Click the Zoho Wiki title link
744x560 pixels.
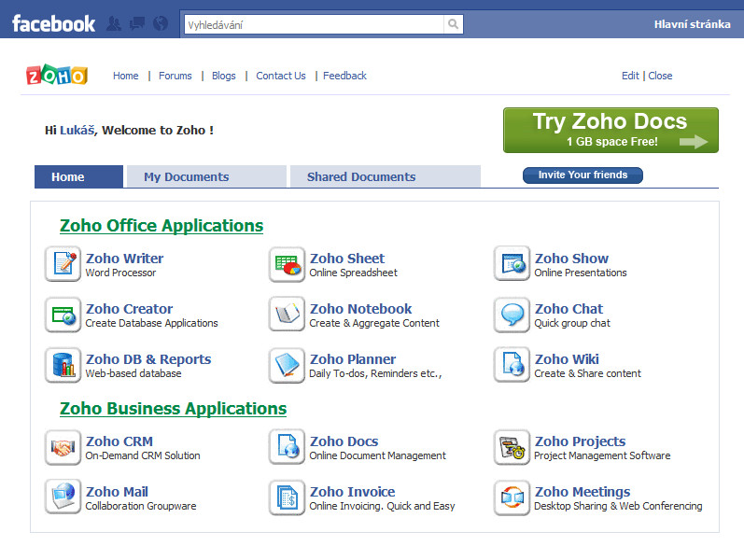coord(567,359)
